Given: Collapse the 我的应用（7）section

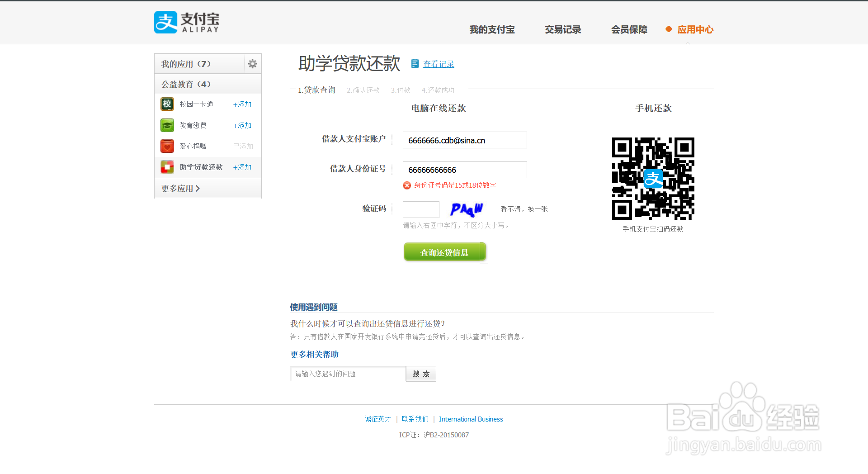Looking at the screenshot, I should coord(185,64).
